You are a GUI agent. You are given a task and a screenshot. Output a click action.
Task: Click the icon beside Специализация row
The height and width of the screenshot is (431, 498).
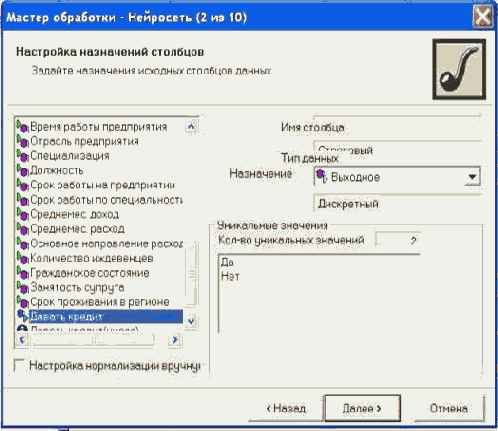tap(22, 156)
